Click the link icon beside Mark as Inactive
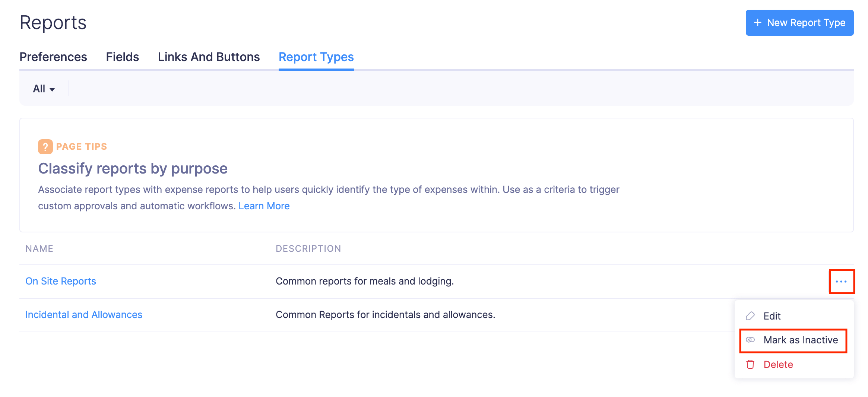This screenshot has height=397, width=868. pyautogui.click(x=750, y=340)
